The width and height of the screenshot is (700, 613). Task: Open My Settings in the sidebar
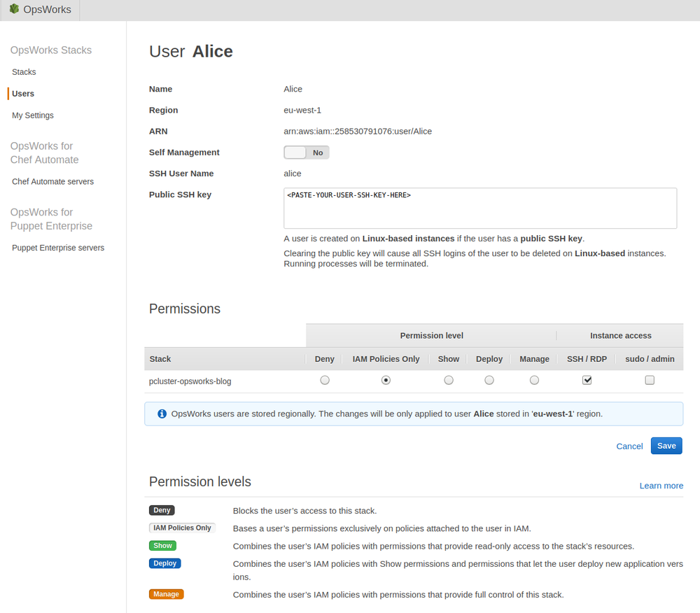tap(31, 115)
